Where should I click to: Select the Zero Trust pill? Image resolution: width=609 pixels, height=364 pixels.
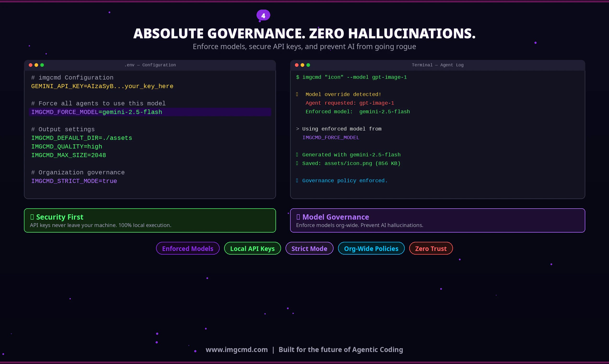point(431,249)
